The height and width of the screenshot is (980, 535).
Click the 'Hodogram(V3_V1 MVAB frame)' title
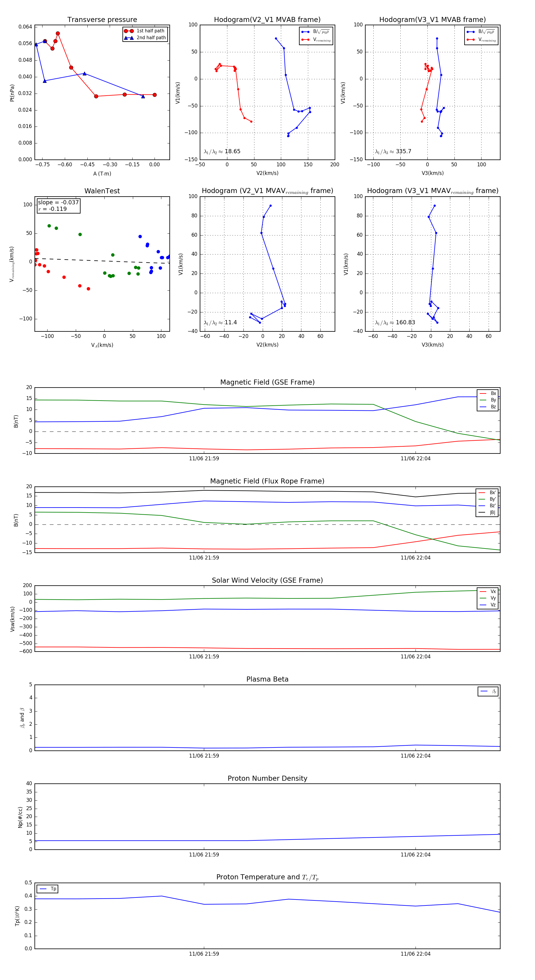point(432,20)
